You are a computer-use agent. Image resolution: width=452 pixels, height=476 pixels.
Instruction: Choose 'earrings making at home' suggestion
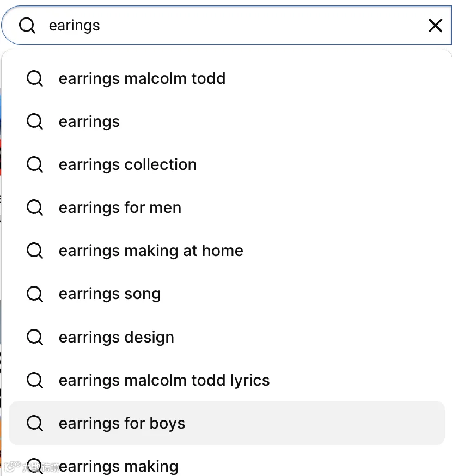(227, 251)
